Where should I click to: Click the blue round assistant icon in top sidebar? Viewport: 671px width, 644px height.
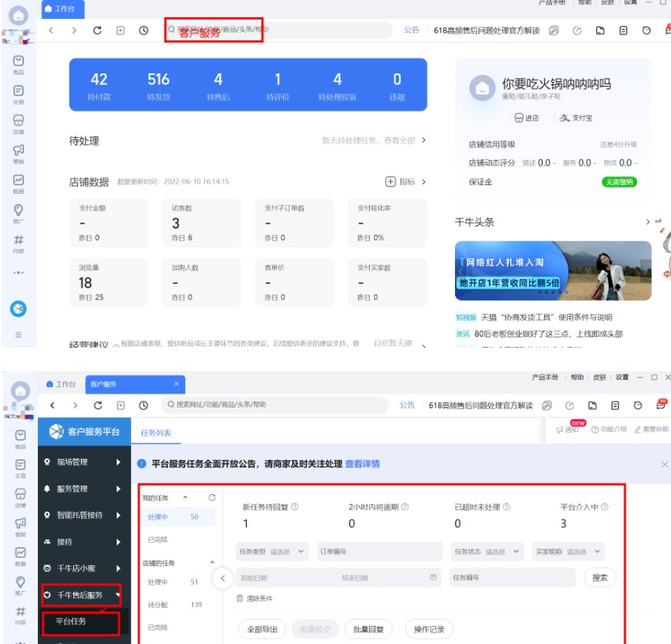[x=18, y=308]
